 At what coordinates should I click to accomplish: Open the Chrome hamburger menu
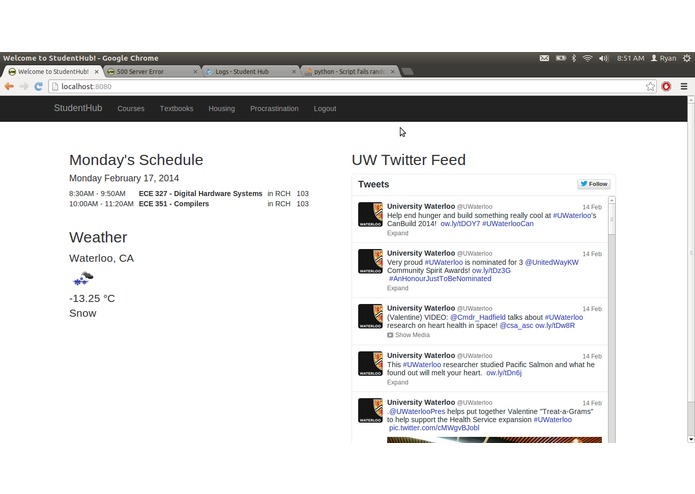coord(684,86)
